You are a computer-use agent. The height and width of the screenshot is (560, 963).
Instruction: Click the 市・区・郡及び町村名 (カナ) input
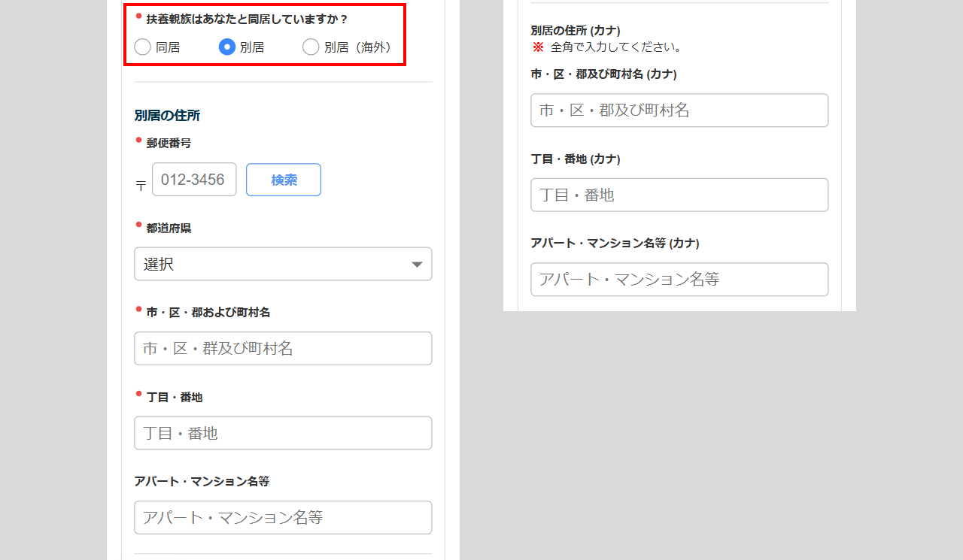tap(679, 110)
